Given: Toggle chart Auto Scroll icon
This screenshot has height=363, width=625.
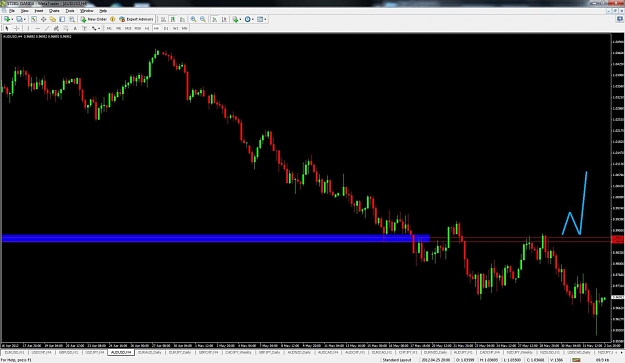Looking at the screenshot, I should coord(214,19).
